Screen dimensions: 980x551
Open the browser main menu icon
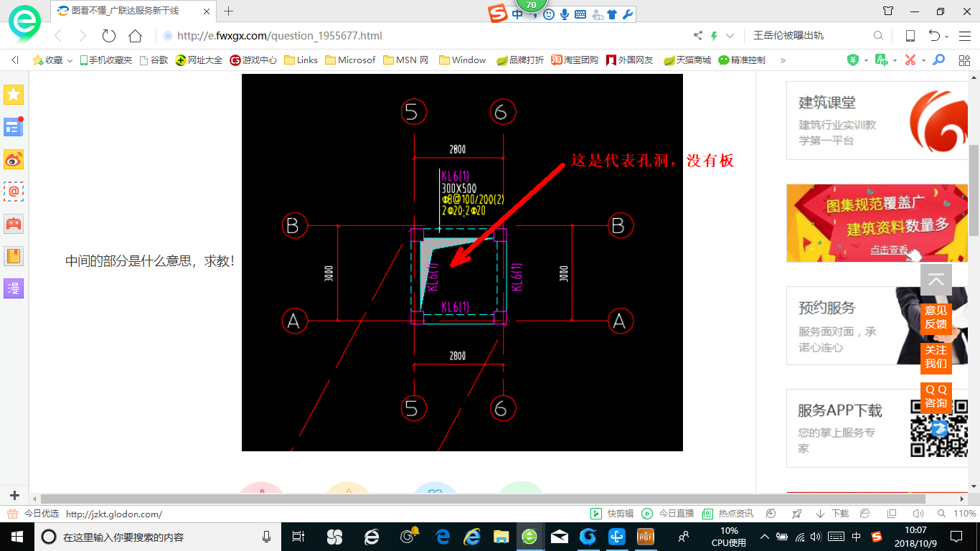pos(964,36)
